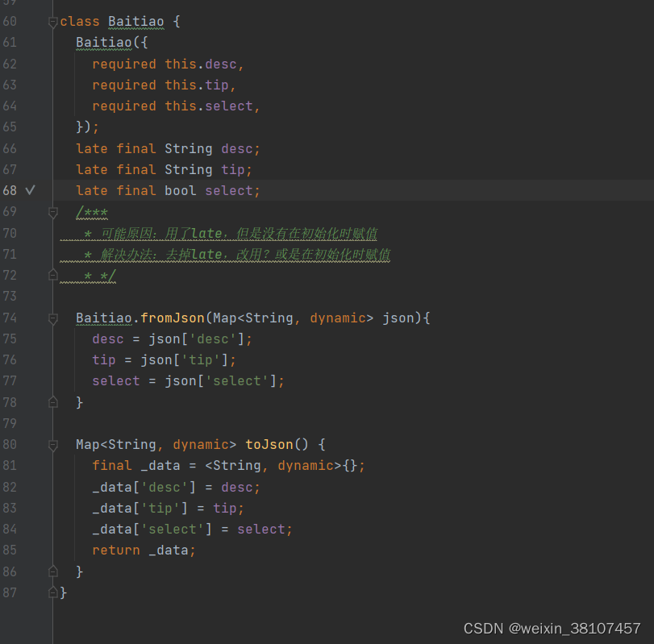Viewport: 654px width, 644px height.
Task: Click the string 'desc' in json['desc'] on line 75
Action: pos(213,339)
